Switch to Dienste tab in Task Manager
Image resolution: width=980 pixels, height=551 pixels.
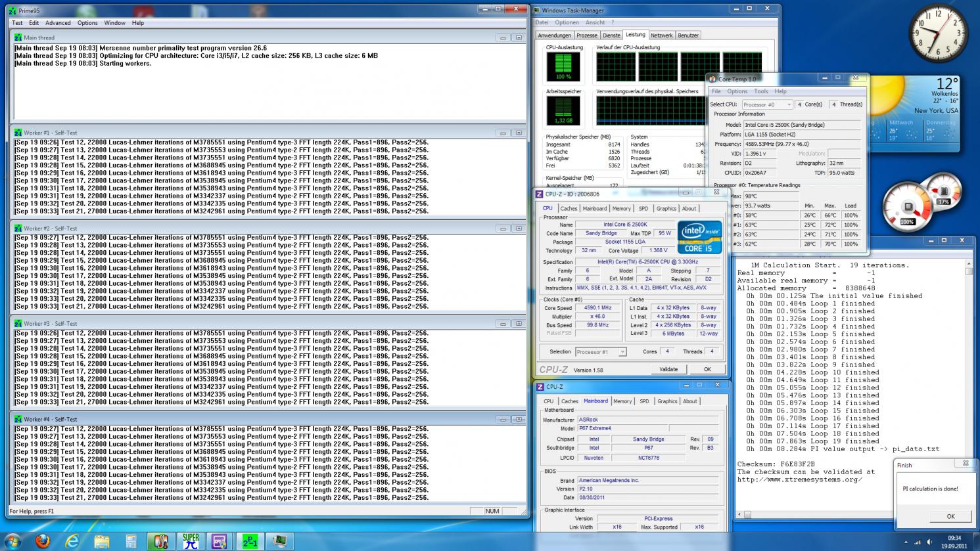[x=611, y=35]
